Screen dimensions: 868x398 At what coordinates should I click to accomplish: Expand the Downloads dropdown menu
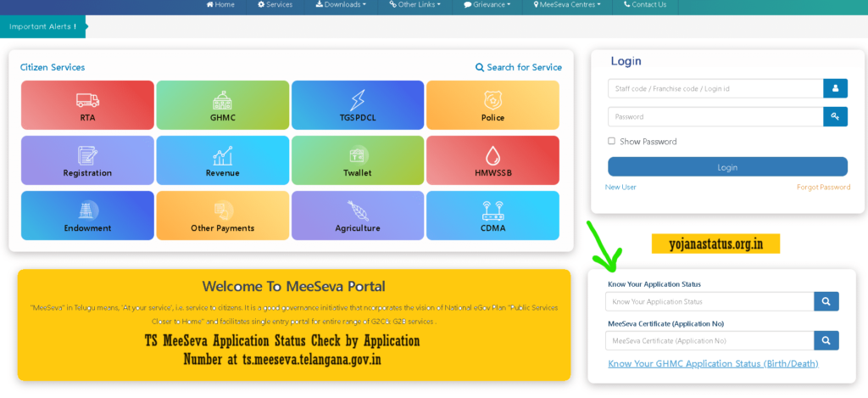[x=341, y=5]
